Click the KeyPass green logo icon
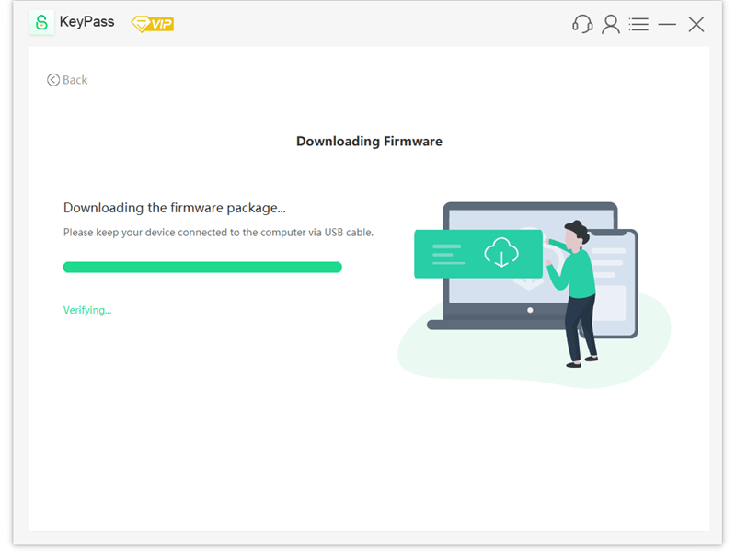This screenshot has height=560, width=736. click(x=41, y=23)
